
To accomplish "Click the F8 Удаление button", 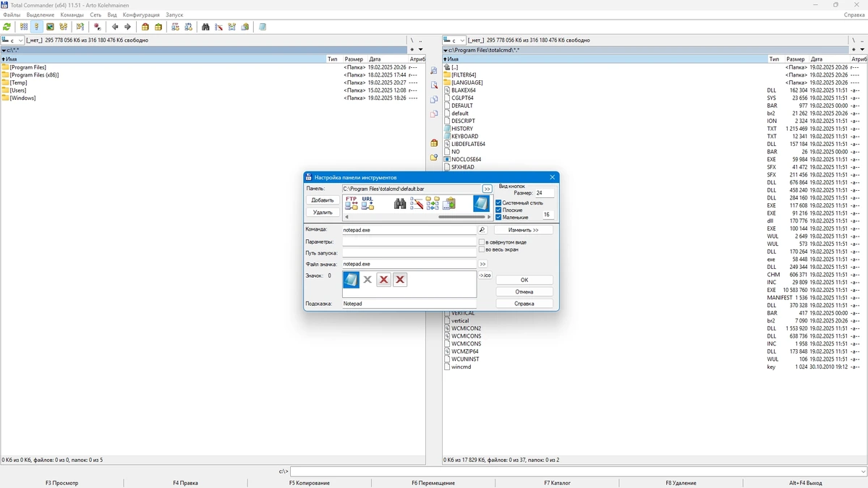I will tap(681, 483).
